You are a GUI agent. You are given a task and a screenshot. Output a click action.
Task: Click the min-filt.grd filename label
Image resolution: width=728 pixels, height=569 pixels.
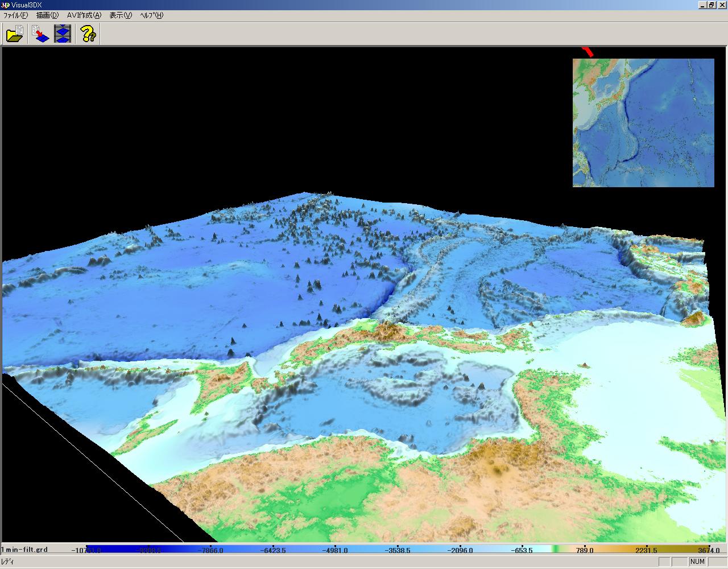click(26, 550)
